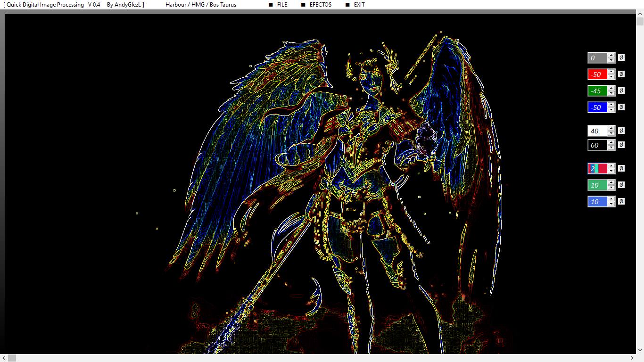Reset the black 60 field with Ø
Image resolution: width=644 pixels, height=362 pixels.
621,145
